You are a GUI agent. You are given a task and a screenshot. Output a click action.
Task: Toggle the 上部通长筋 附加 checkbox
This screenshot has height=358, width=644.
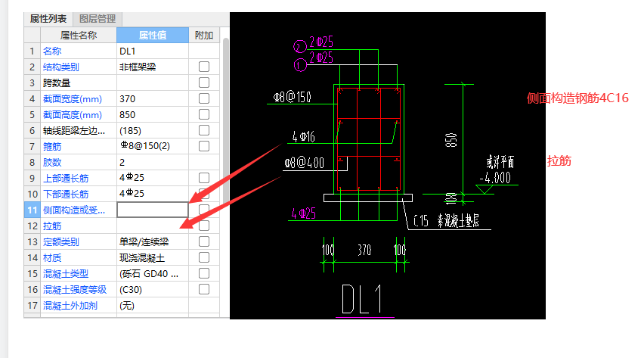(x=204, y=178)
